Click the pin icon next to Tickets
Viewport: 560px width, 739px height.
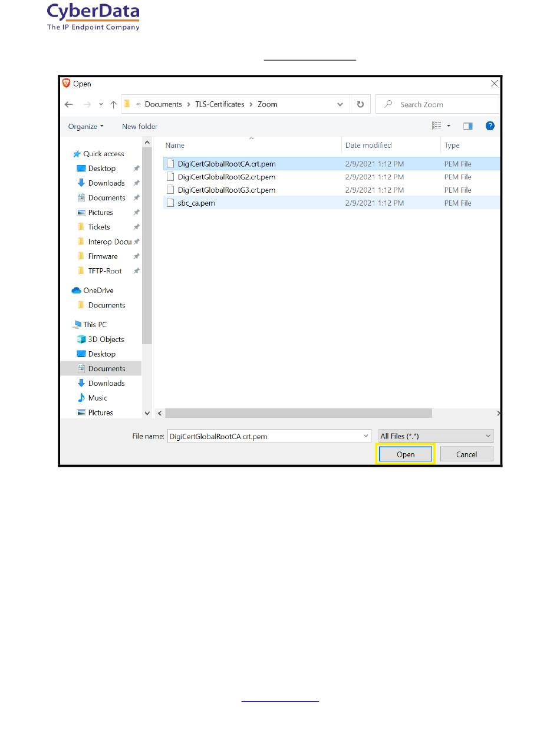pos(136,227)
